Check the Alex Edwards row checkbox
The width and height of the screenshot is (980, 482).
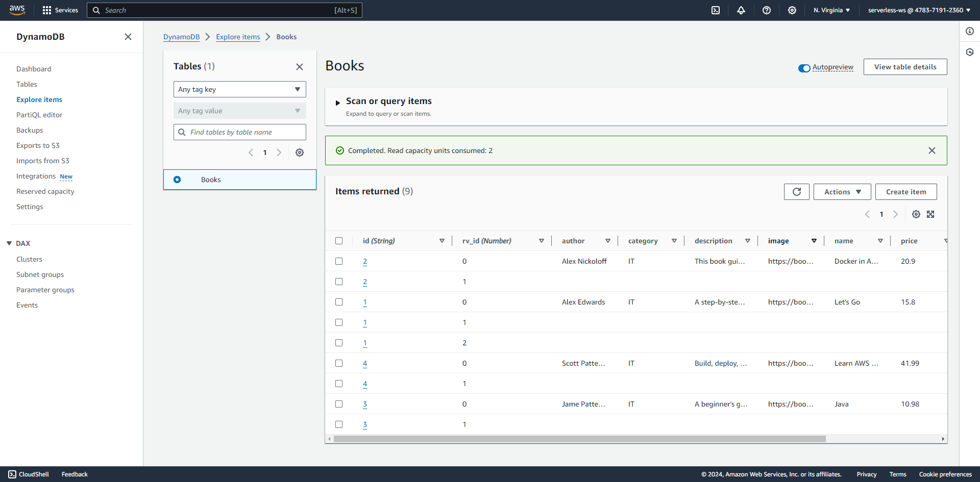point(339,302)
